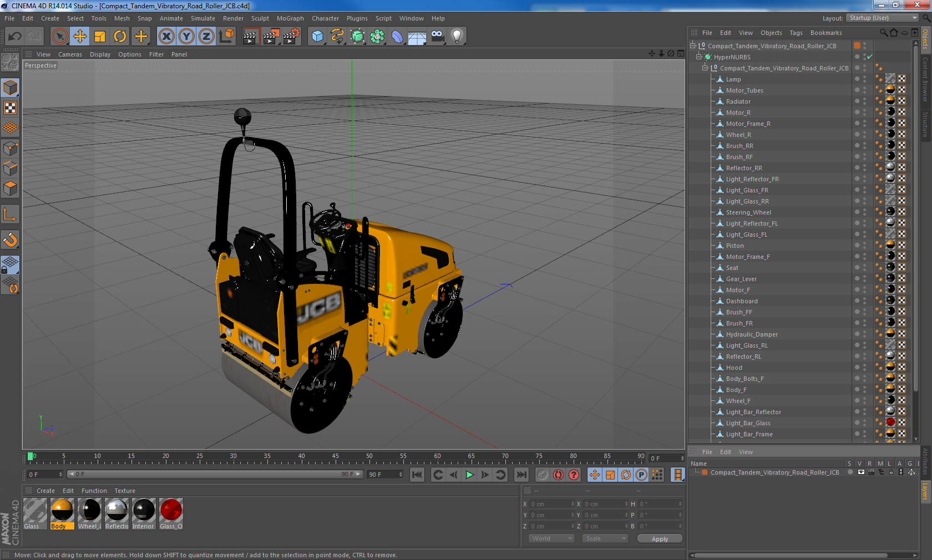Open the material manager Texture menu
The image size is (932, 560).
pos(124,491)
